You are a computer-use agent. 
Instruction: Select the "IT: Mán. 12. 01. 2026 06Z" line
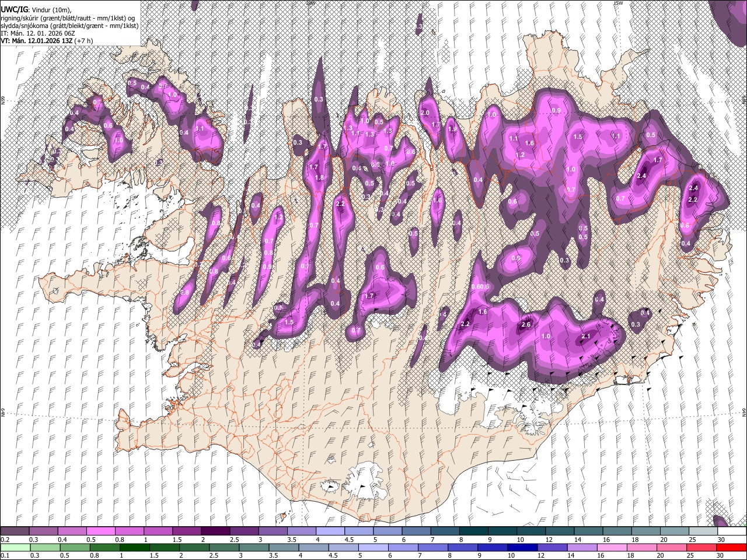point(39,33)
